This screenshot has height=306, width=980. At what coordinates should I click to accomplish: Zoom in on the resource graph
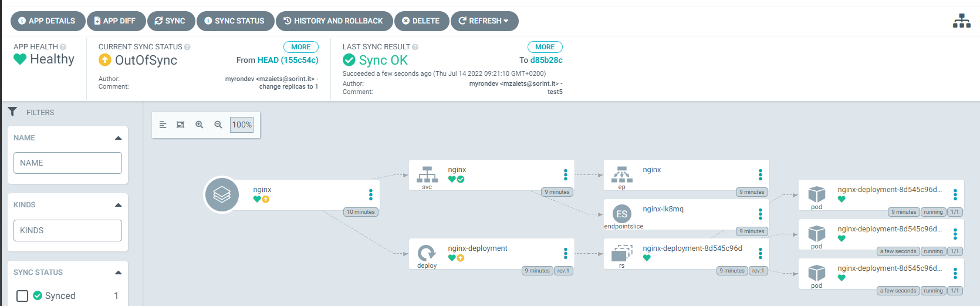click(x=200, y=125)
